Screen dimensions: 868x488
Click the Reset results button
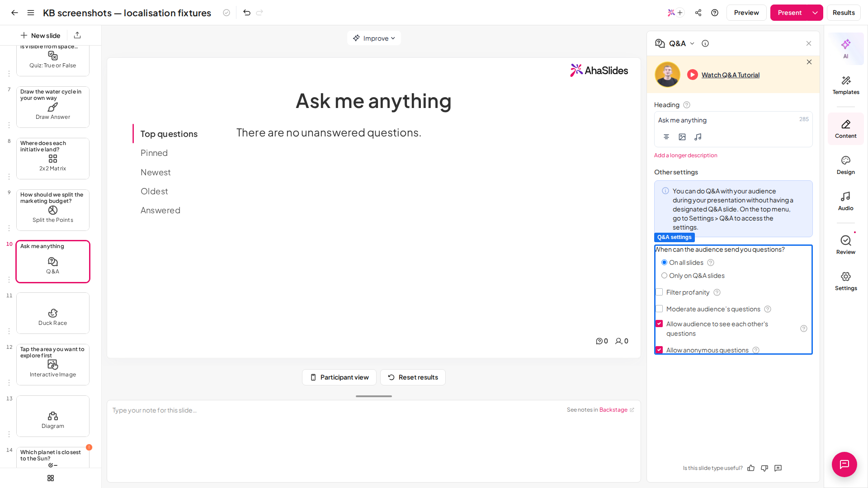pos(413,377)
